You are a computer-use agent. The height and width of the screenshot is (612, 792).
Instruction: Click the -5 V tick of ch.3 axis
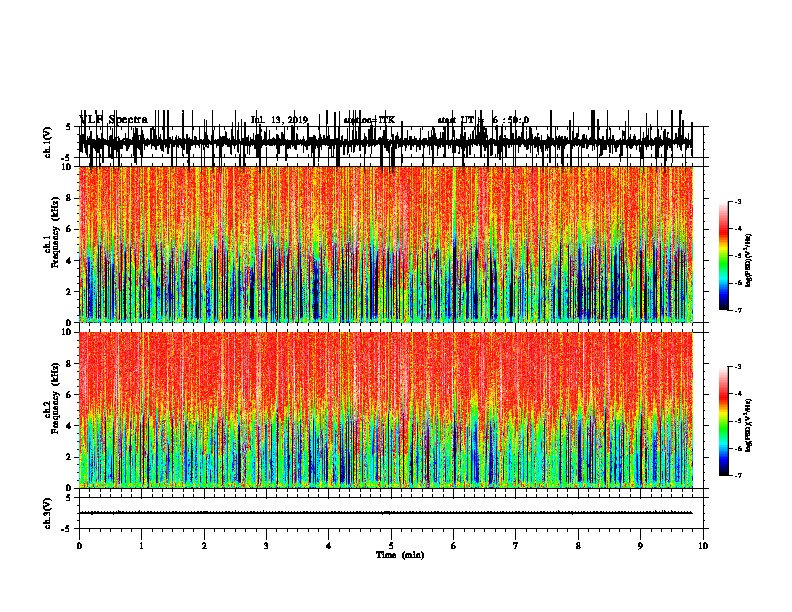[67, 528]
